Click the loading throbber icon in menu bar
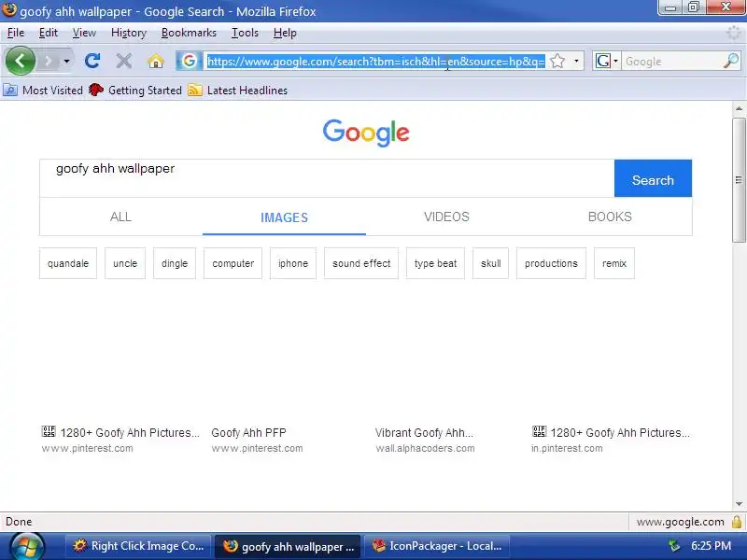The width and height of the screenshot is (747, 560). click(733, 33)
